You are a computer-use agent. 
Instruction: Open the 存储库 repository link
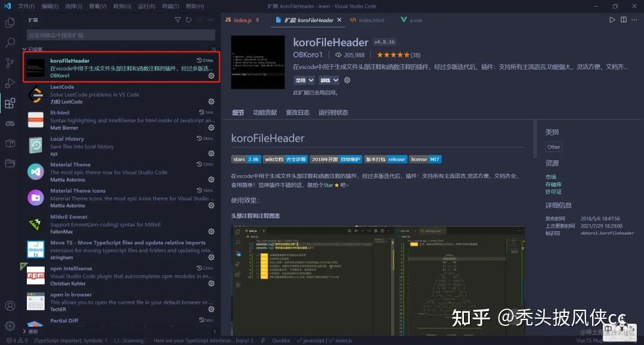553,185
